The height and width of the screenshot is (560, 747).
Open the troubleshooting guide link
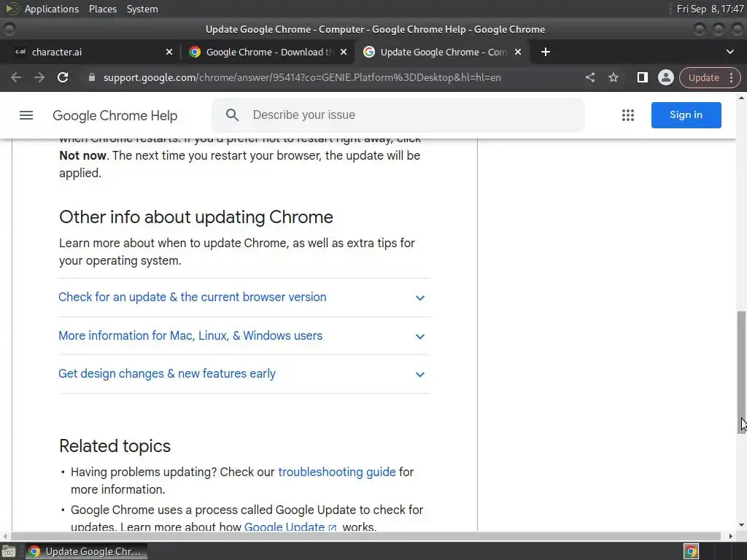(337, 472)
